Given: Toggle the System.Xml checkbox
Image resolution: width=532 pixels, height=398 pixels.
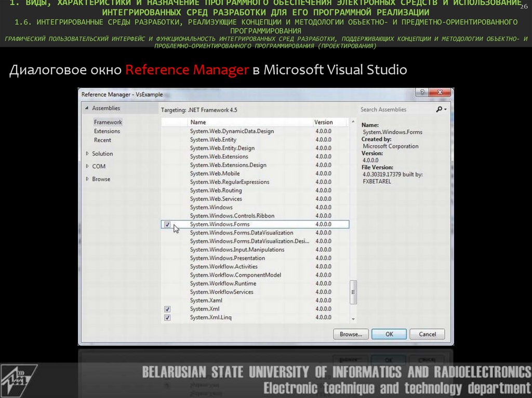Looking at the screenshot, I should (167, 309).
